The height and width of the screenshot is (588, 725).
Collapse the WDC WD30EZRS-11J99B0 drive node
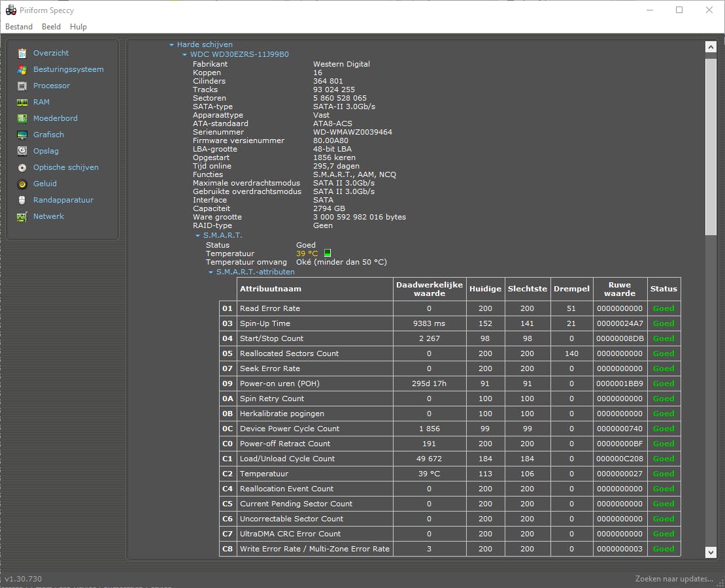(x=184, y=55)
